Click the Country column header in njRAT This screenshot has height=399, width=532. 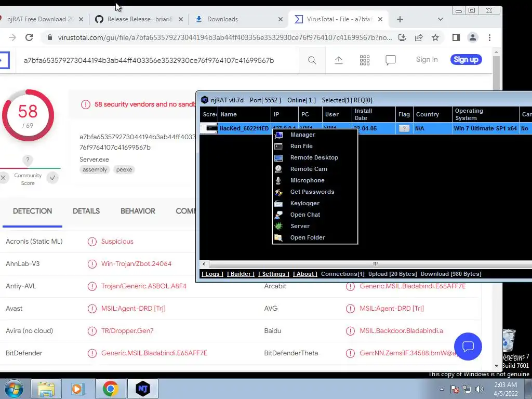tap(432, 114)
